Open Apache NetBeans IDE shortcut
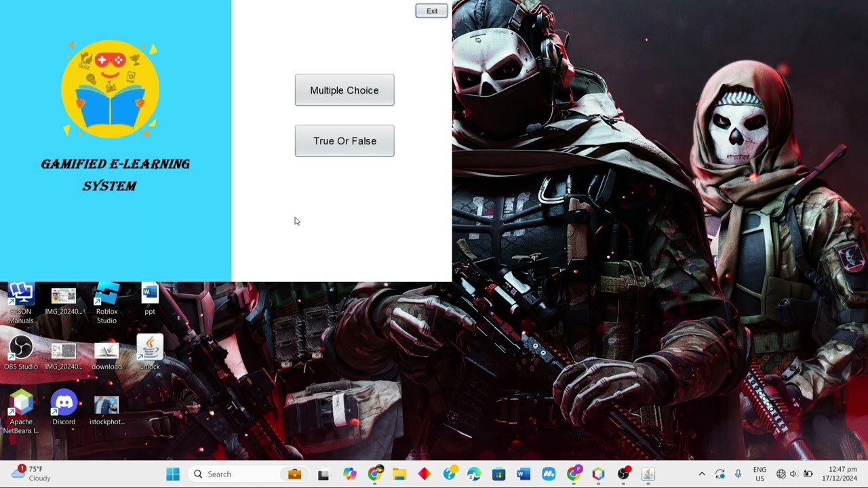Screen dimensions: 868x488 (x=21, y=412)
